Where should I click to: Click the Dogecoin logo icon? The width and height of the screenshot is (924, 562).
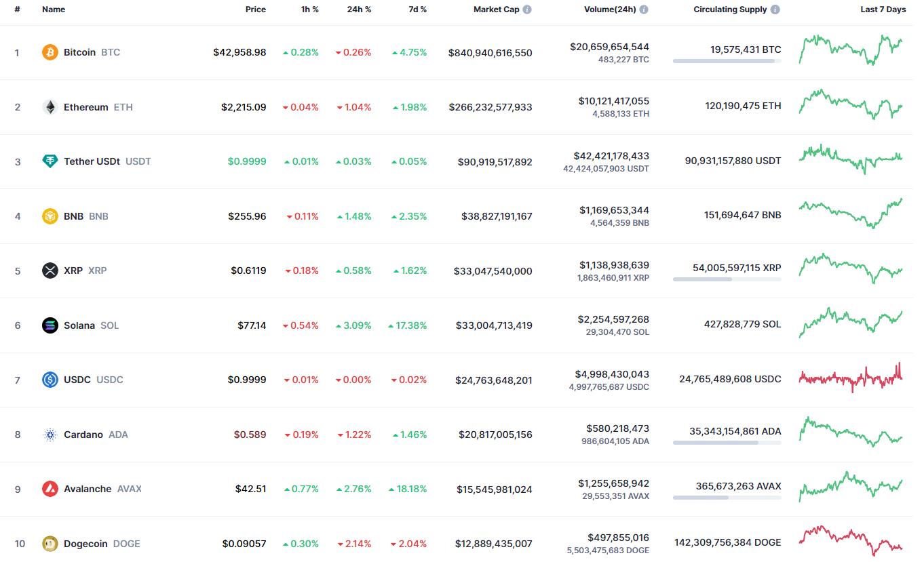(x=50, y=544)
